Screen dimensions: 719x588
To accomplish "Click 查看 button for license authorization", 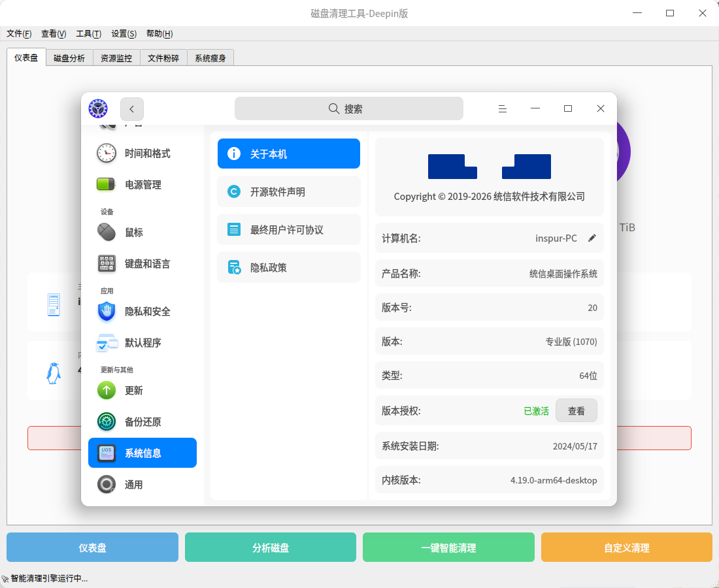I will [577, 411].
